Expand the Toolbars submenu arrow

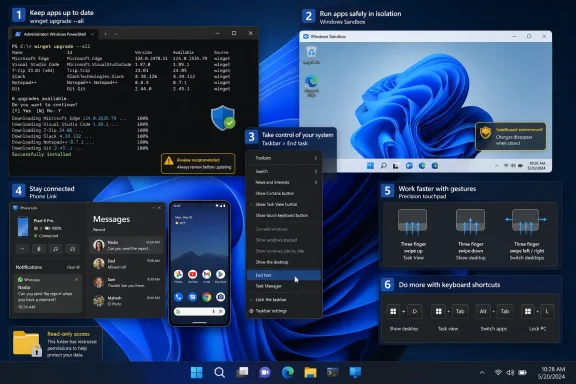[x=316, y=158]
